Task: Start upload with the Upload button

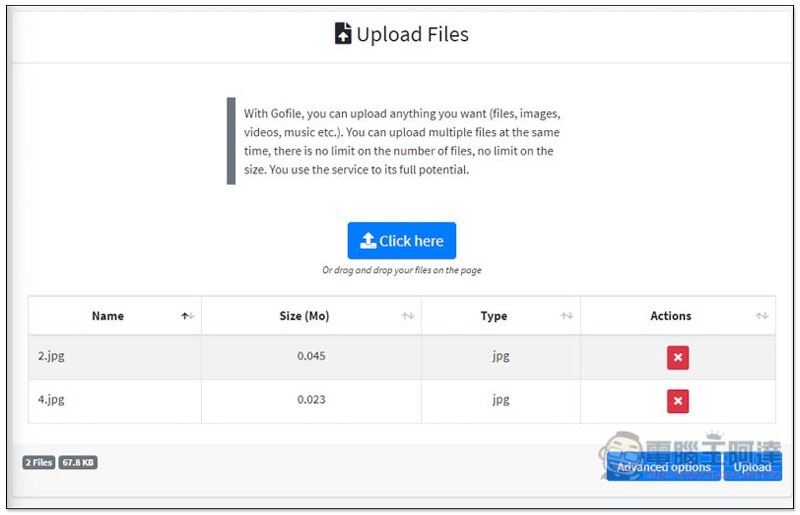Action: tap(752, 467)
